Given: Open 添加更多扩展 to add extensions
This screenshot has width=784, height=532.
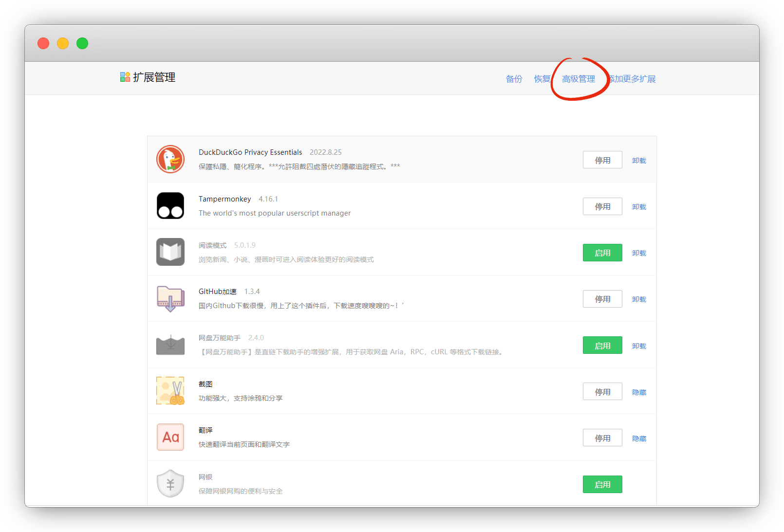Looking at the screenshot, I should click(x=633, y=79).
